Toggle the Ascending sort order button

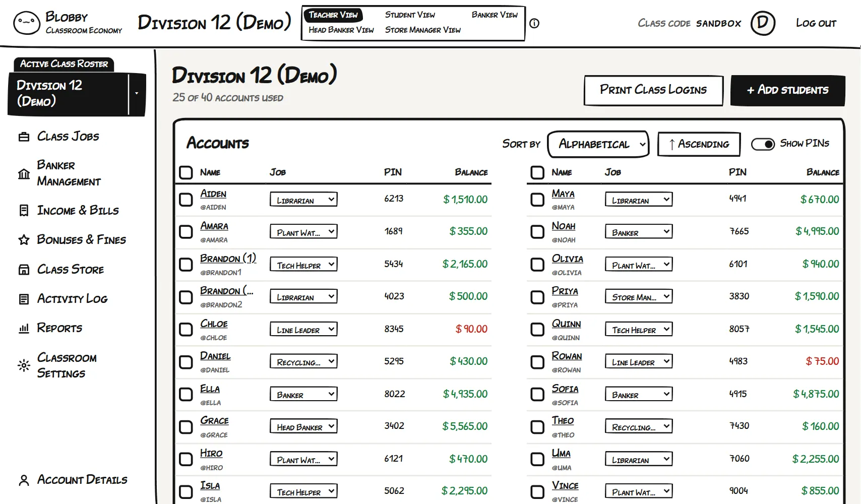click(699, 144)
